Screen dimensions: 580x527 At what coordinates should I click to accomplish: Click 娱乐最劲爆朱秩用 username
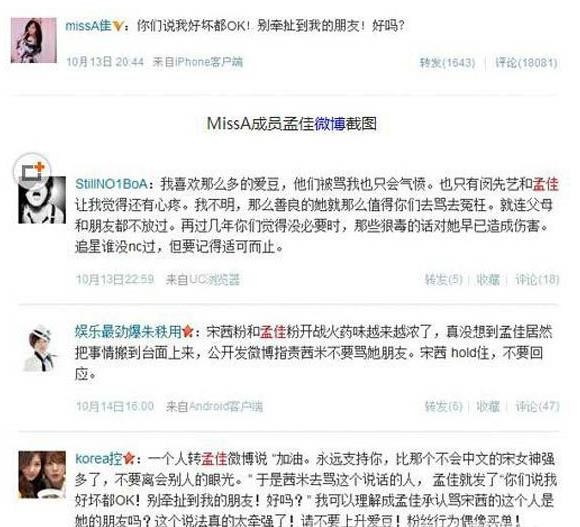tap(128, 331)
